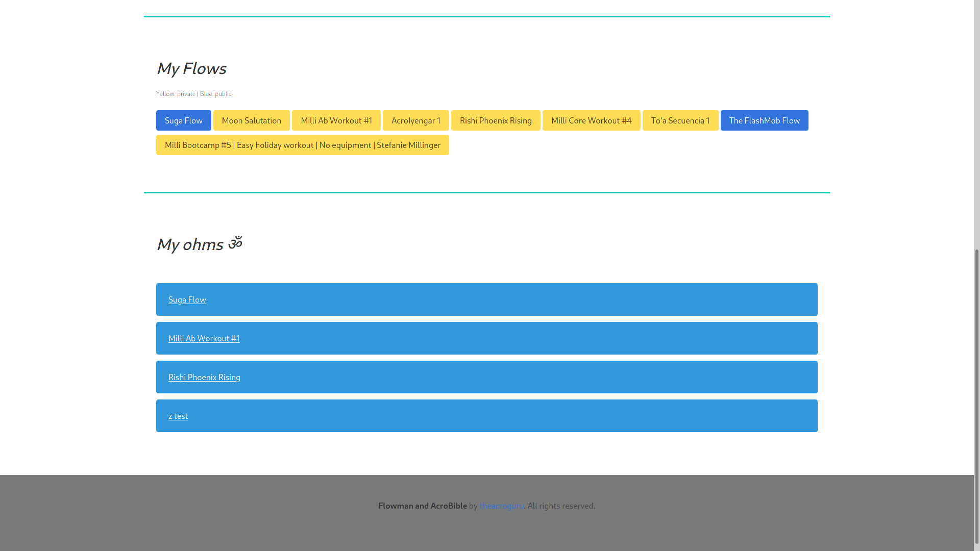The width and height of the screenshot is (980, 551).
Task: Click the Yellow private Blue public legend
Action: [193, 94]
